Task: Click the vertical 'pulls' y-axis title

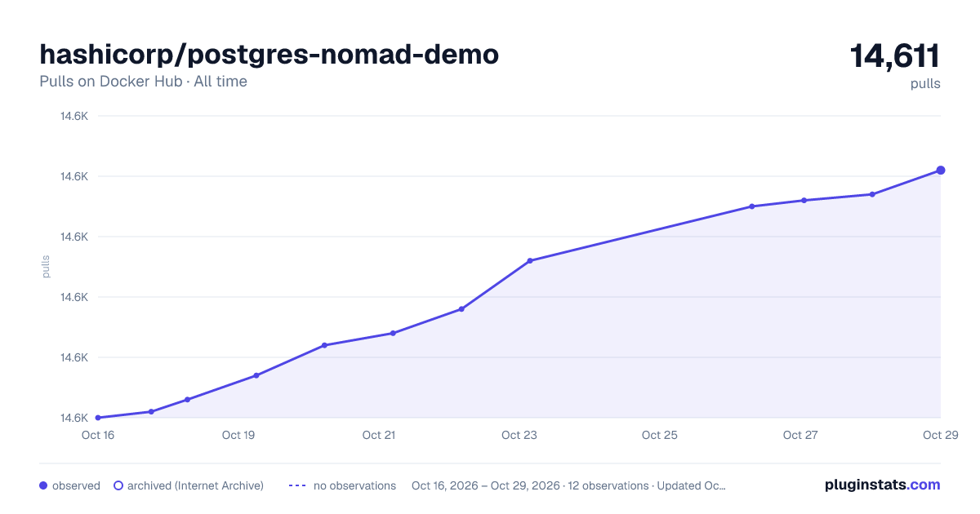Action: click(x=46, y=267)
